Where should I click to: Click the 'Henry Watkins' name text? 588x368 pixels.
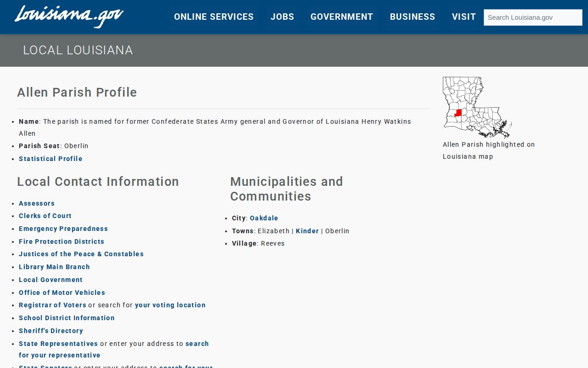(386, 121)
